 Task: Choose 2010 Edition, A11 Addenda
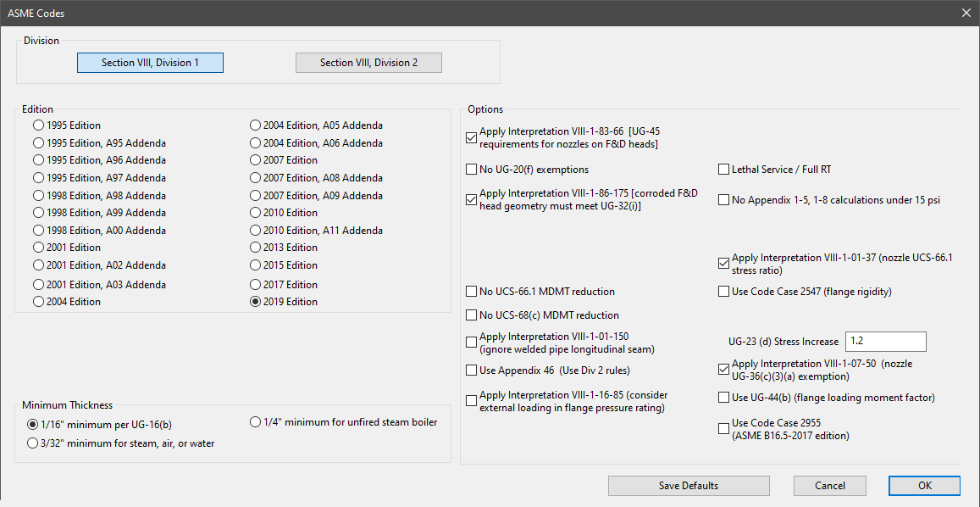click(255, 231)
